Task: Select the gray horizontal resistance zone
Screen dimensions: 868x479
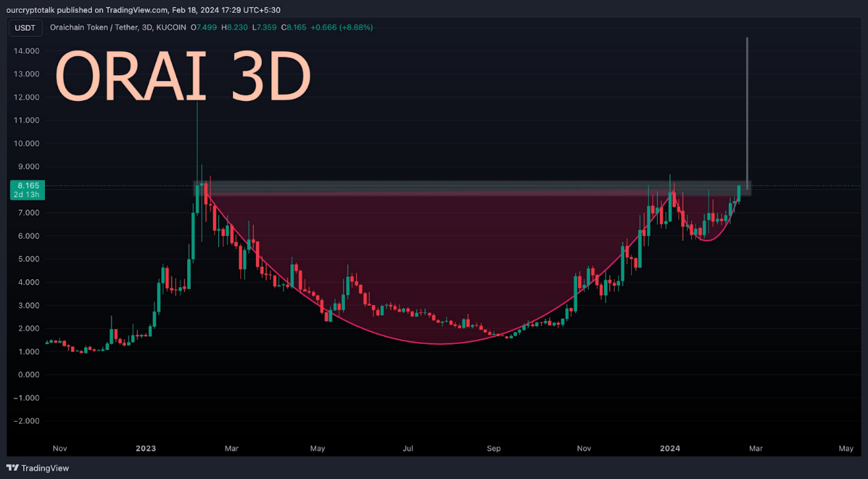Action: (473, 188)
